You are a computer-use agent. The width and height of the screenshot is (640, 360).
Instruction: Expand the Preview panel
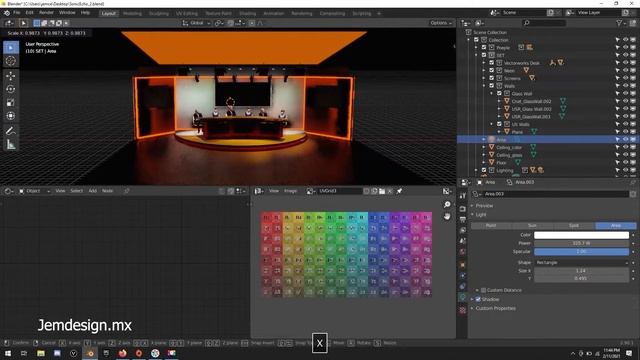[484, 206]
